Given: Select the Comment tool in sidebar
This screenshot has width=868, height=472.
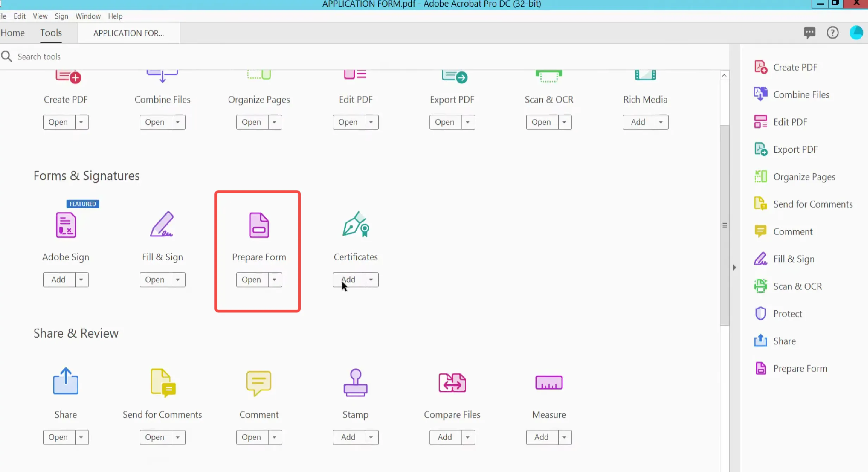Looking at the screenshot, I should point(793,231).
